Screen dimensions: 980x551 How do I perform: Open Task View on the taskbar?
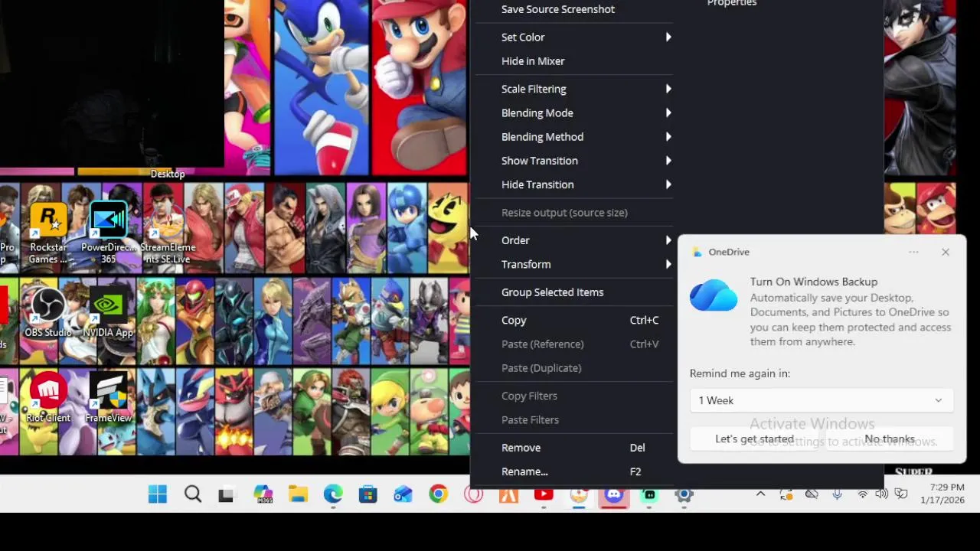click(226, 495)
